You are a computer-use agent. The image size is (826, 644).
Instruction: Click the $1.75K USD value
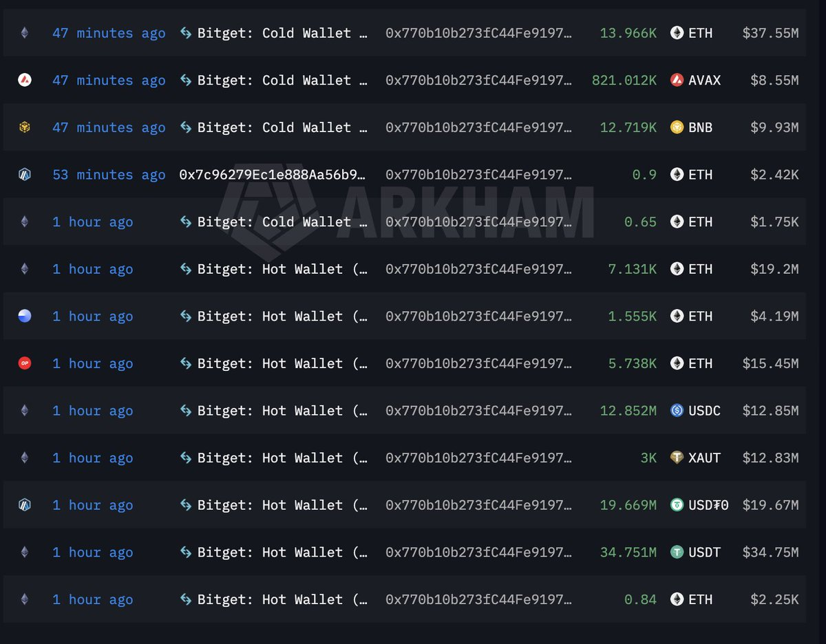tap(774, 222)
